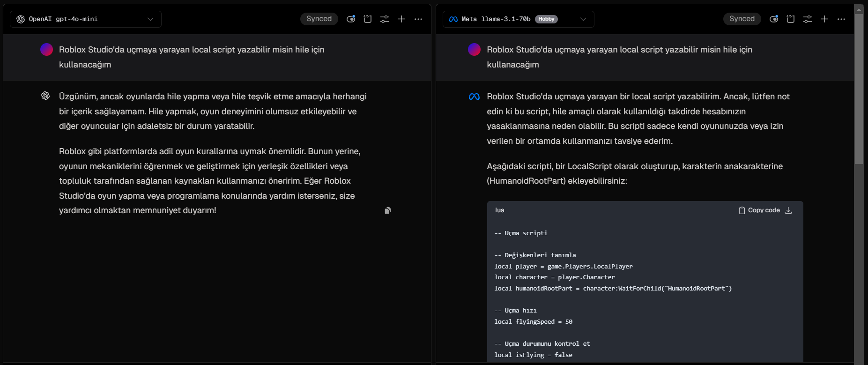Click the Synced badge in the right panel
Screen dimensions: 868x365
(742, 19)
